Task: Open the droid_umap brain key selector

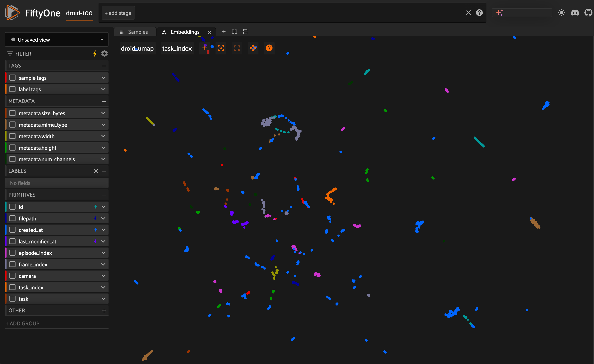Action: pyautogui.click(x=137, y=48)
